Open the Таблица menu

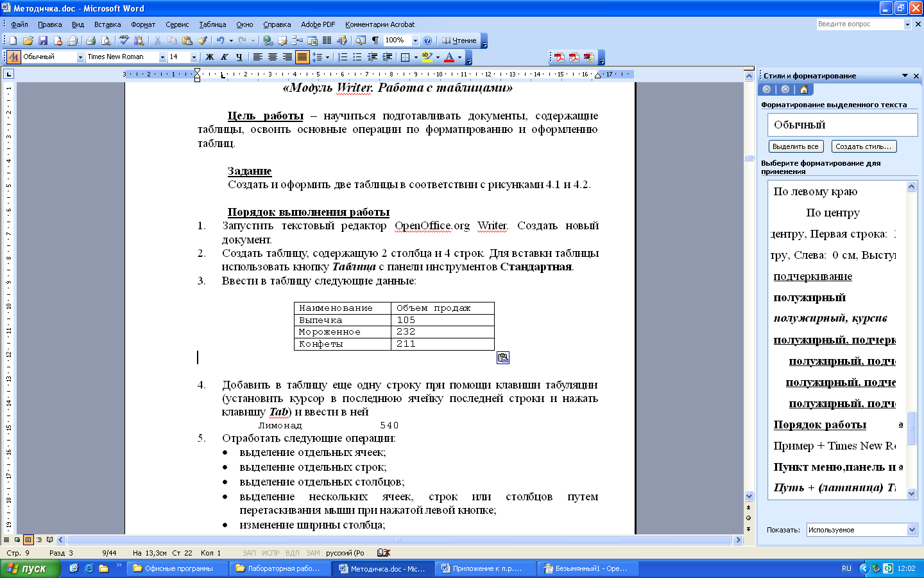[212, 24]
